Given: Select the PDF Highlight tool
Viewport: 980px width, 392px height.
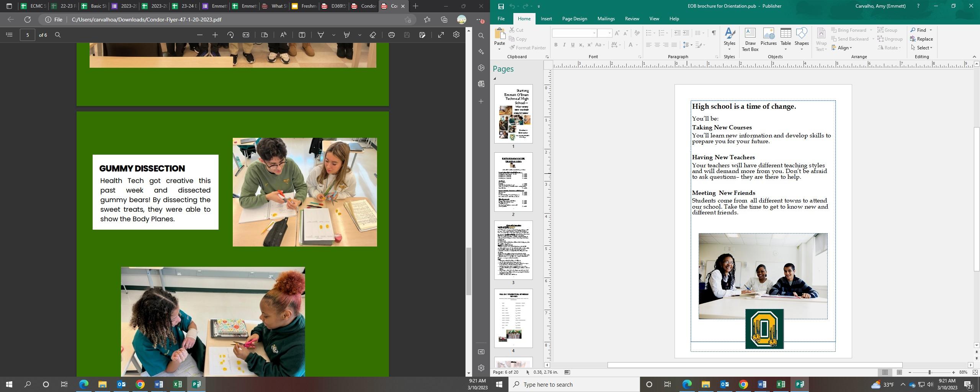Looking at the screenshot, I should 347,35.
